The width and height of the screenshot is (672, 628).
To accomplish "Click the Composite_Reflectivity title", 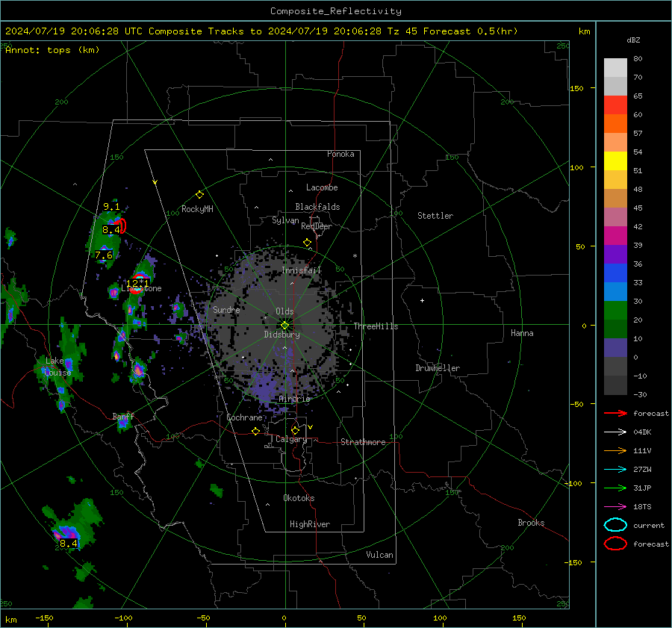I will pyautogui.click(x=336, y=11).
